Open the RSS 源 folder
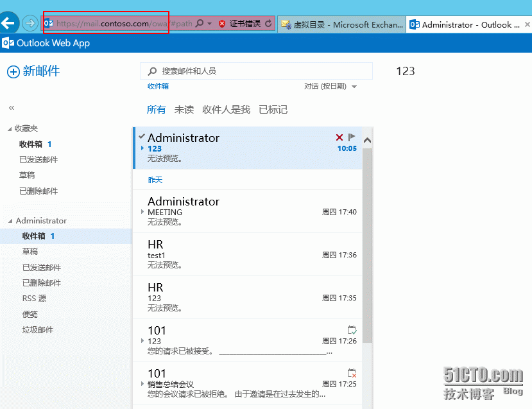This screenshot has width=532, height=409. pos(34,299)
